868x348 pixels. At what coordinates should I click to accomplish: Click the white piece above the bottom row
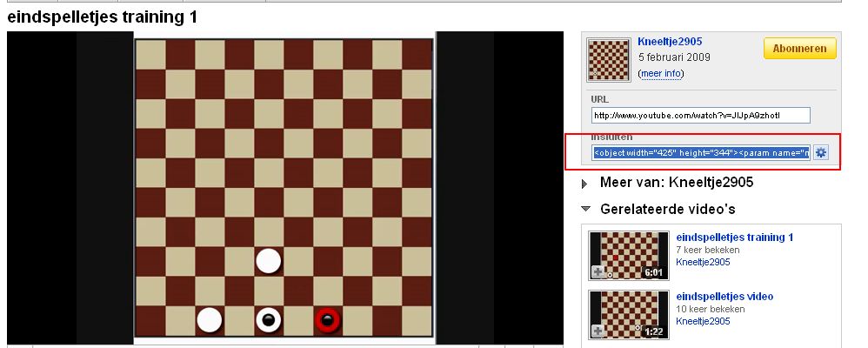(269, 260)
